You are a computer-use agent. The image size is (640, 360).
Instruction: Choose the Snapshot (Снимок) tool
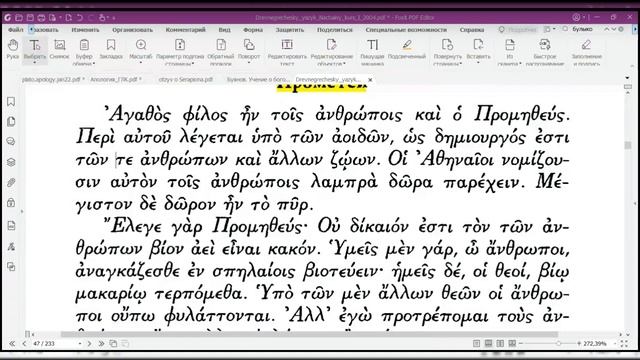coord(60,49)
